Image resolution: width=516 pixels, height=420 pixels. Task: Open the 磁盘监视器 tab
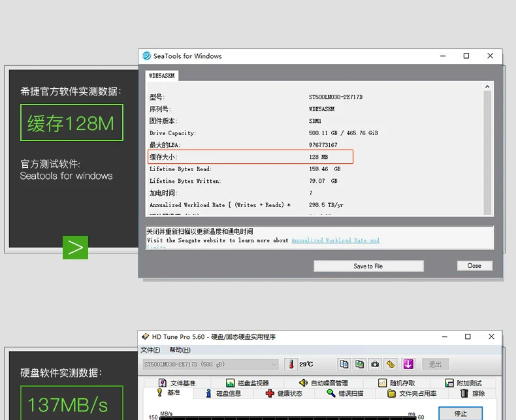(x=248, y=383)
